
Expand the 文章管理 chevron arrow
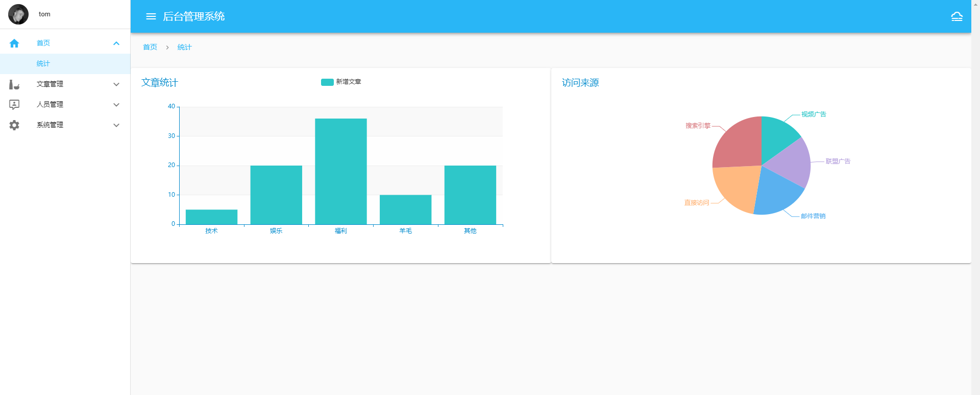coord(116,84)
